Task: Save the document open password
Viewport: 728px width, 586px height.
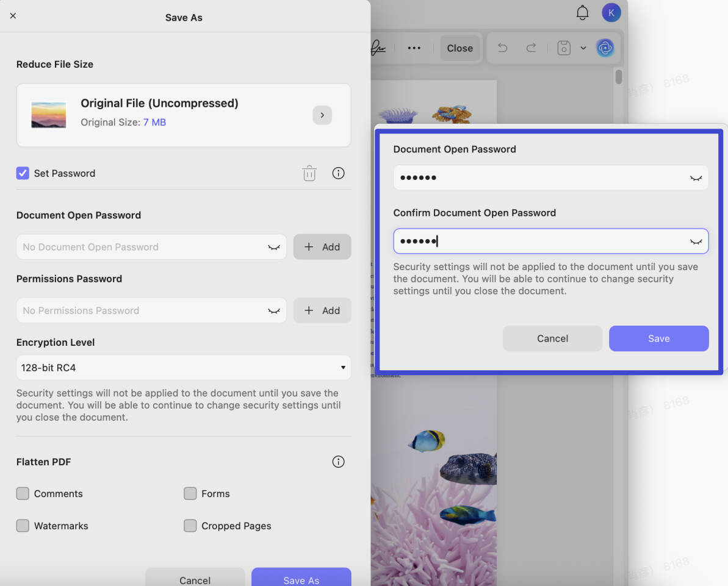Action: [659, 338]
